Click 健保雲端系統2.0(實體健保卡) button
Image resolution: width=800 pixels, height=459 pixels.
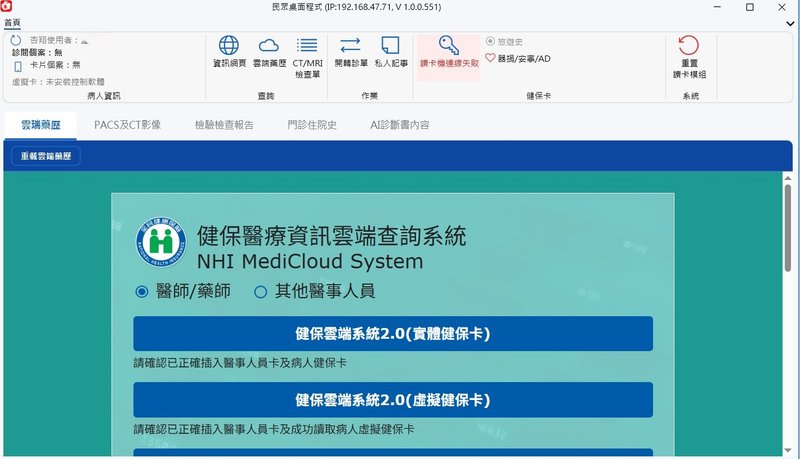click(x=393, y=334)
